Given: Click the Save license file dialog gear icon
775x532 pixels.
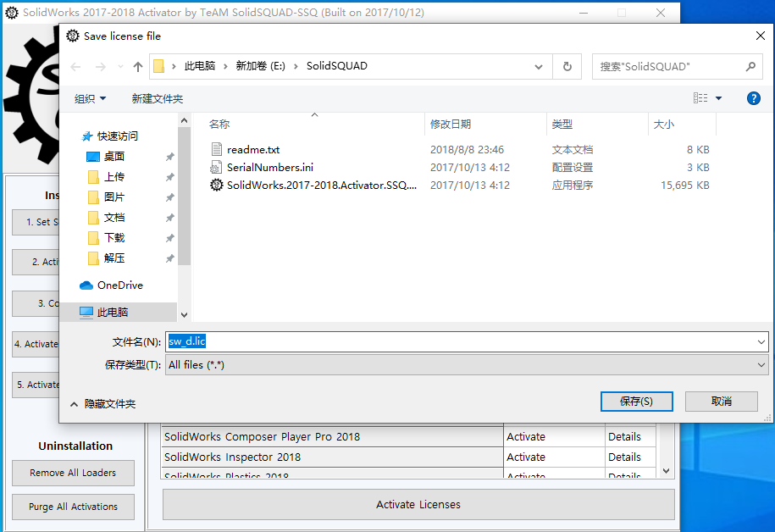Looking at the screenshot, I should (x=73, y=36).
